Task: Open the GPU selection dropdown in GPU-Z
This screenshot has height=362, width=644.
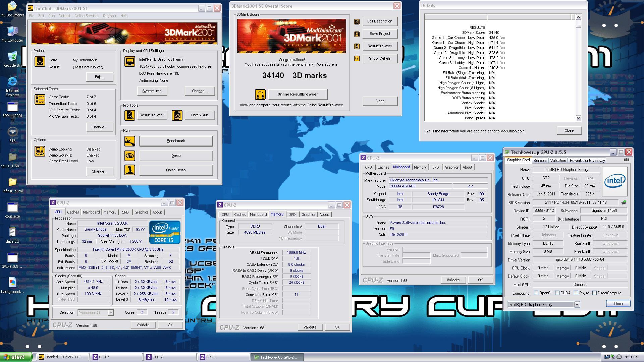Action: [577, 305]
